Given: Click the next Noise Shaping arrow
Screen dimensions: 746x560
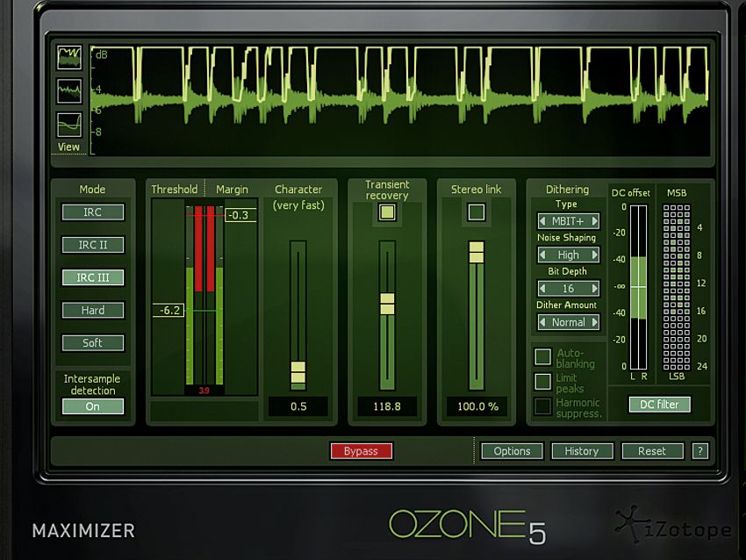Looking at the screenshot, I should tap(595, 255).
